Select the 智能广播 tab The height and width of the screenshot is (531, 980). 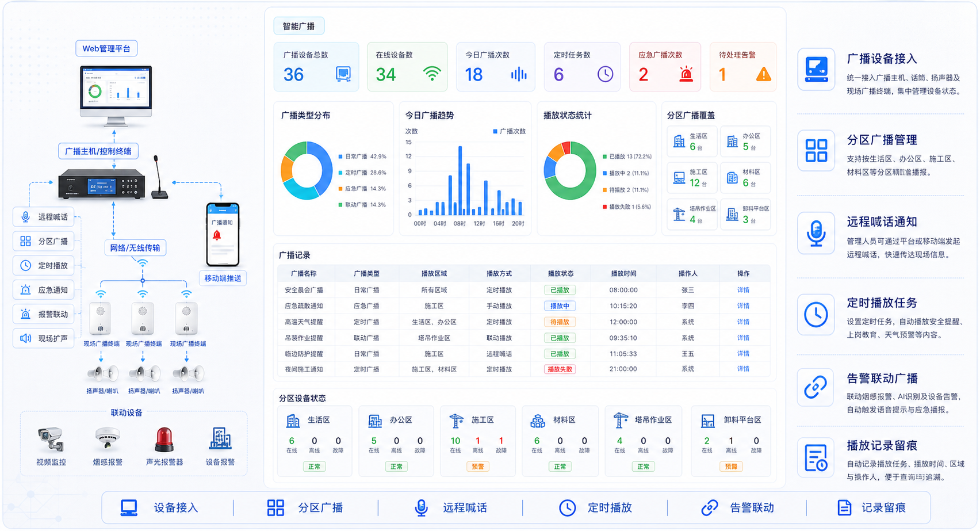coord(298,26)
